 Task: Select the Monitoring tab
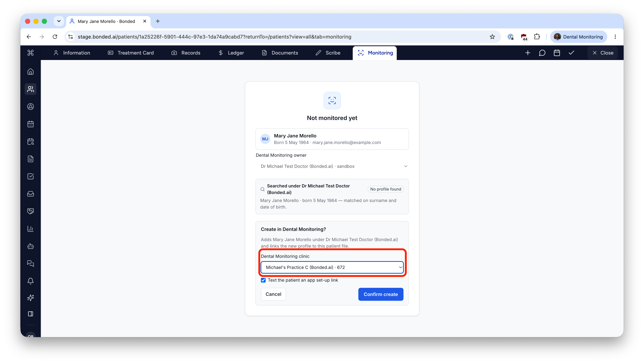coord(375,53)
